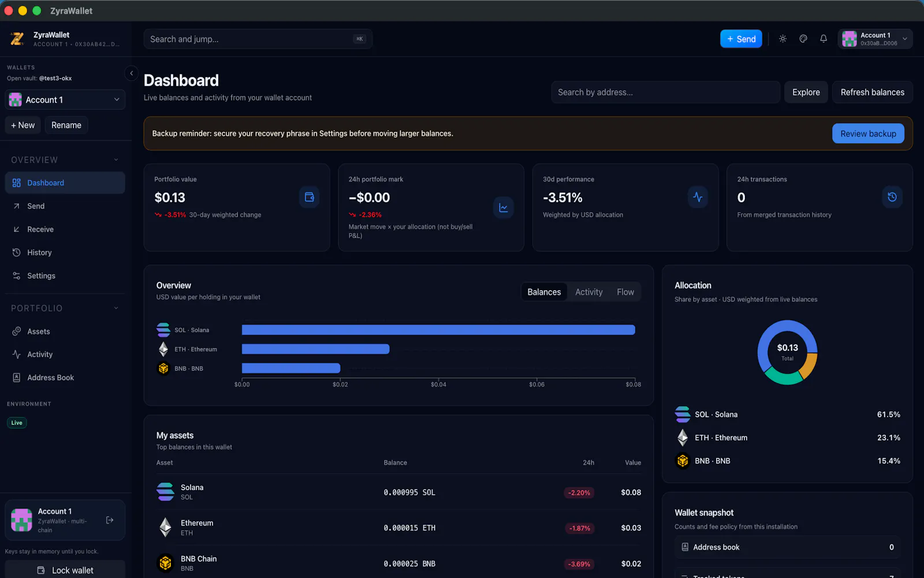Lock the wallet

pos(65,570)
